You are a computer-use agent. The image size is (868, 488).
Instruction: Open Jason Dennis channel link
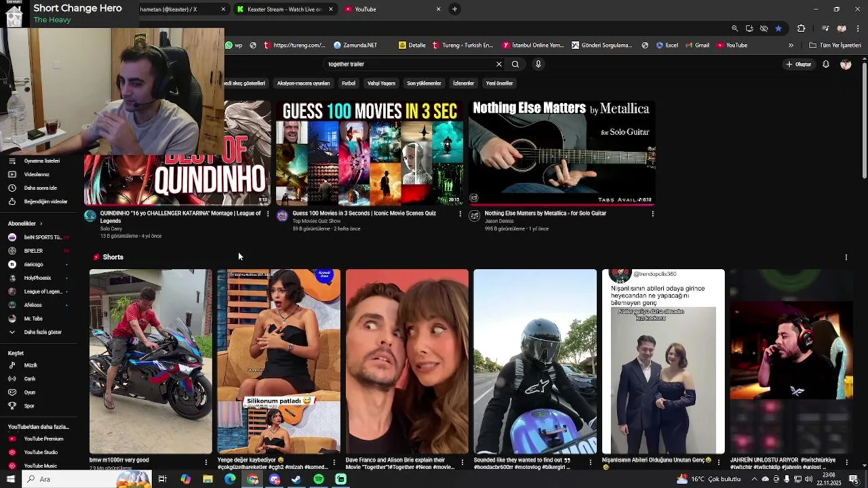tap(499, 221)
